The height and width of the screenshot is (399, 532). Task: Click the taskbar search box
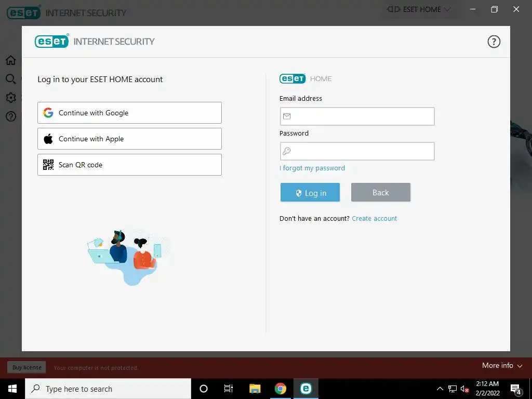(108, 389)
